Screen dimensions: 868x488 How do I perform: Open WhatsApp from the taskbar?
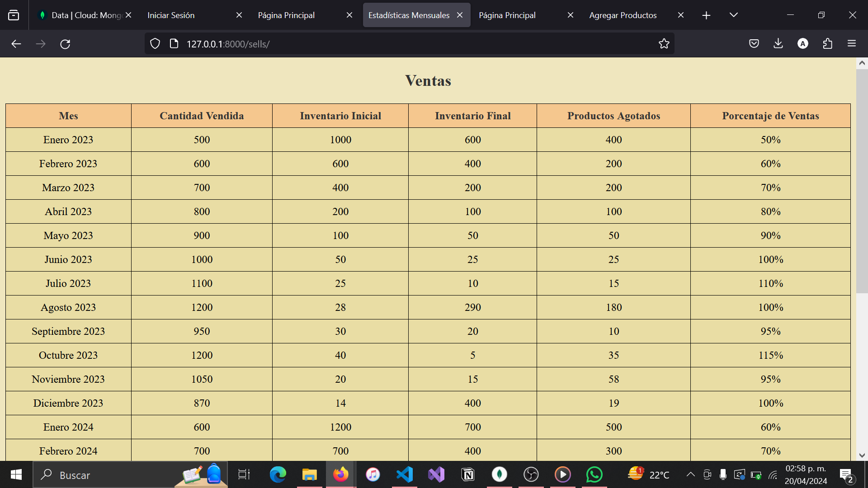(x=594, y=474)
